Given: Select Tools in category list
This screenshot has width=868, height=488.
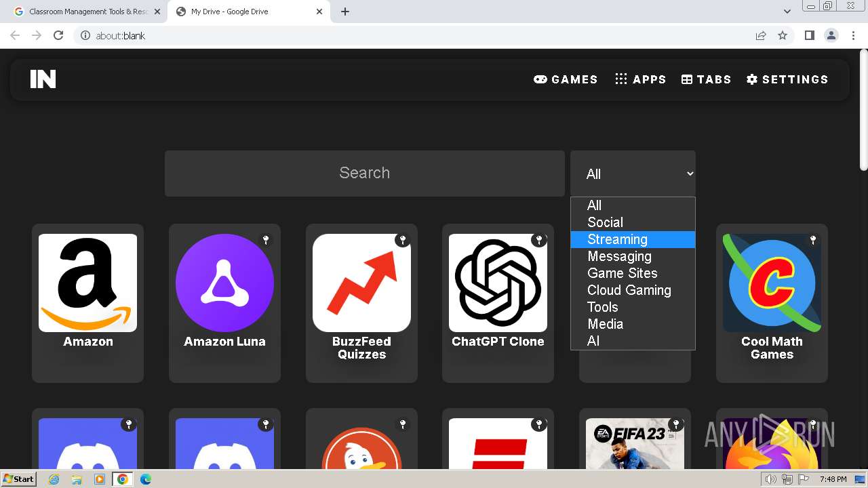Looking at the screenshot, I should [633, 307].
